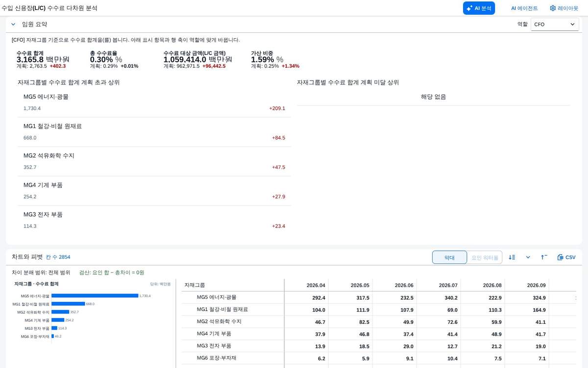The height and width of the screenshot is (368, 588).
Task: Select MG1 철강·비철 원재료 in plan-excess list
Action: click(x=154, y=132)
